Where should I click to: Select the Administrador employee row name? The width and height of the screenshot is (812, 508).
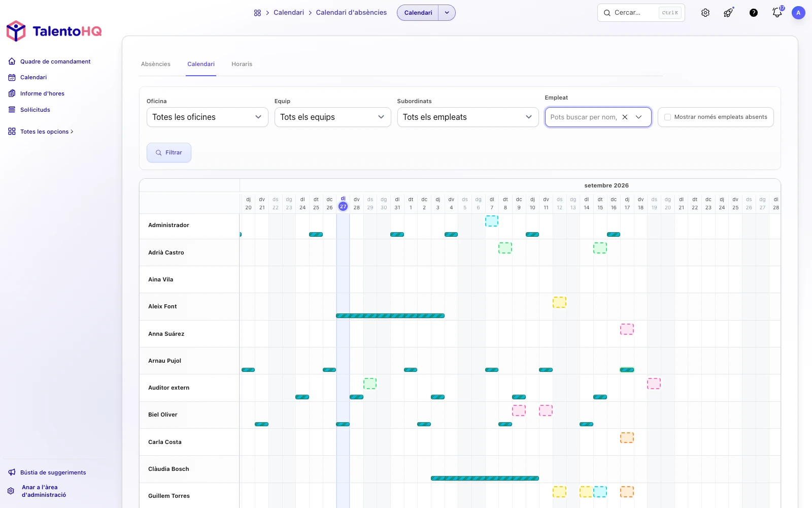pyautogui.click(x=168, y=225)
